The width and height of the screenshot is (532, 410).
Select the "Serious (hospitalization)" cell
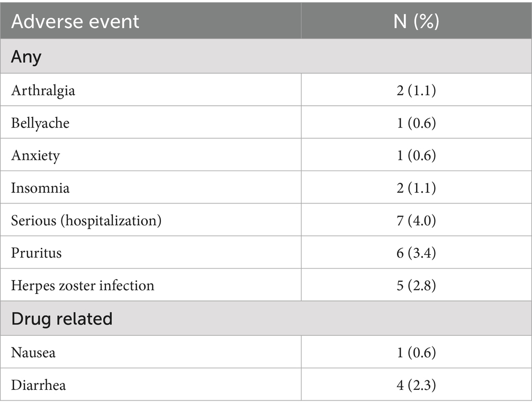coord(86,220)
